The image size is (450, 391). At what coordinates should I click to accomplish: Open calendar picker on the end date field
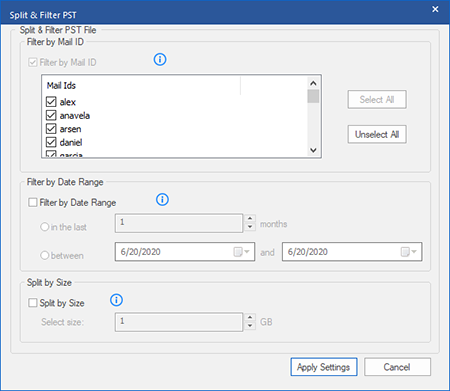409,252
